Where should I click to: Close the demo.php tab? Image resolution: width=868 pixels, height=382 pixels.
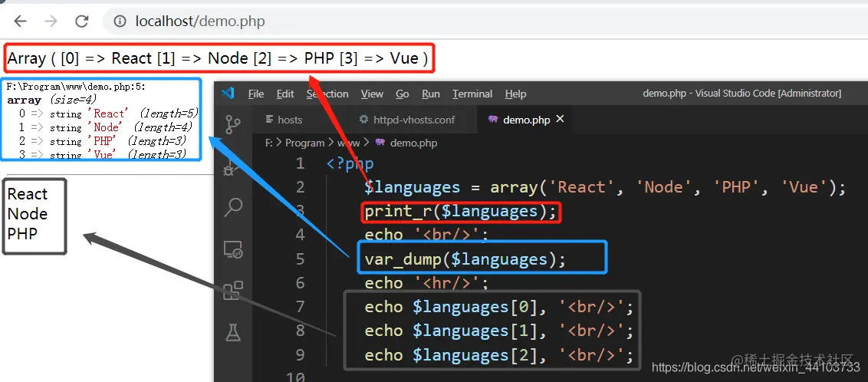coord(561,119)
